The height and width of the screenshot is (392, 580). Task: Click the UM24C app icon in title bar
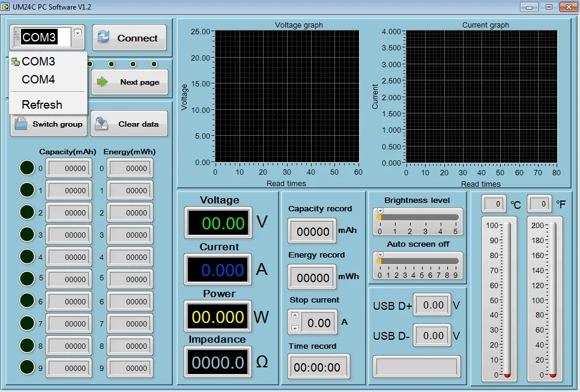(6, 6)
